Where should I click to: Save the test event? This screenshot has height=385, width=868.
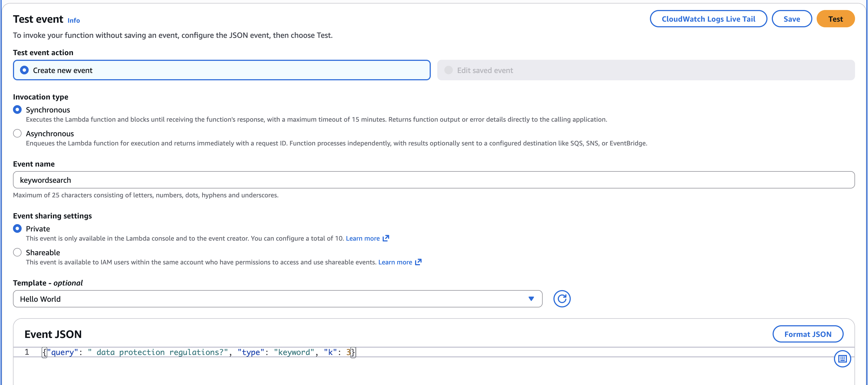point(792,19)
